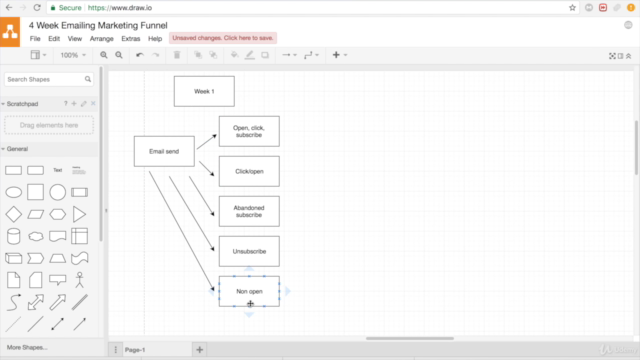Open the View menu
640x360 pixels.
(75, 39)
